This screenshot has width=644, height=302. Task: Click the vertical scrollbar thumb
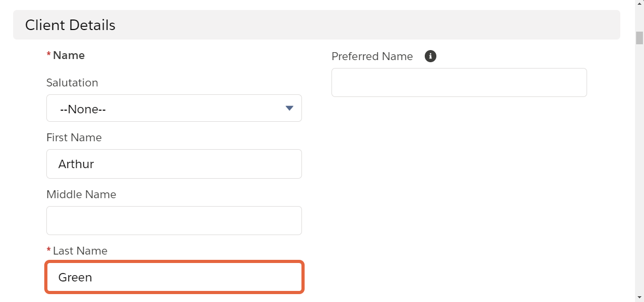[x=639, y=38]
